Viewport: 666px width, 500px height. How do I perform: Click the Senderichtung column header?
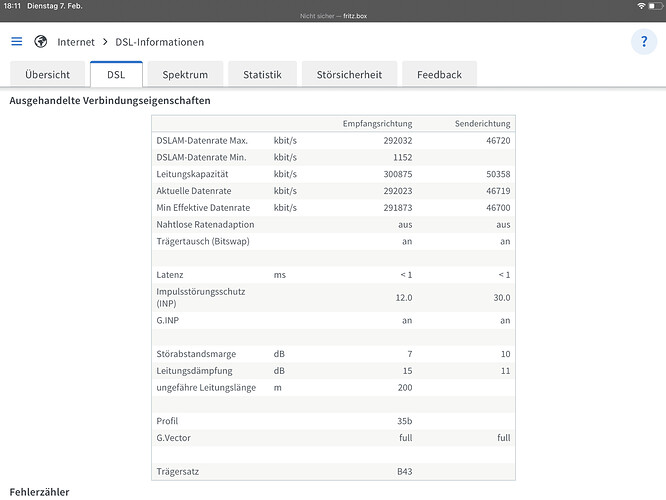483,124
